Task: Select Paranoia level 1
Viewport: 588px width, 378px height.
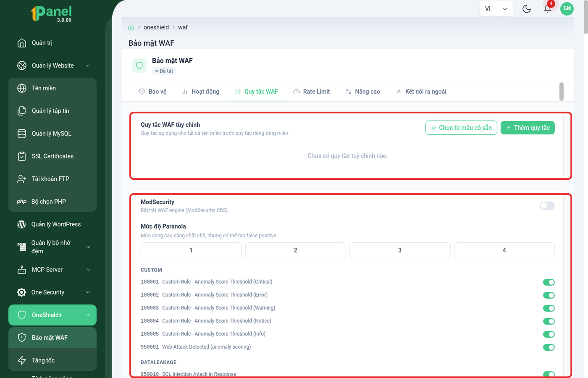Action: coord(191,250)
